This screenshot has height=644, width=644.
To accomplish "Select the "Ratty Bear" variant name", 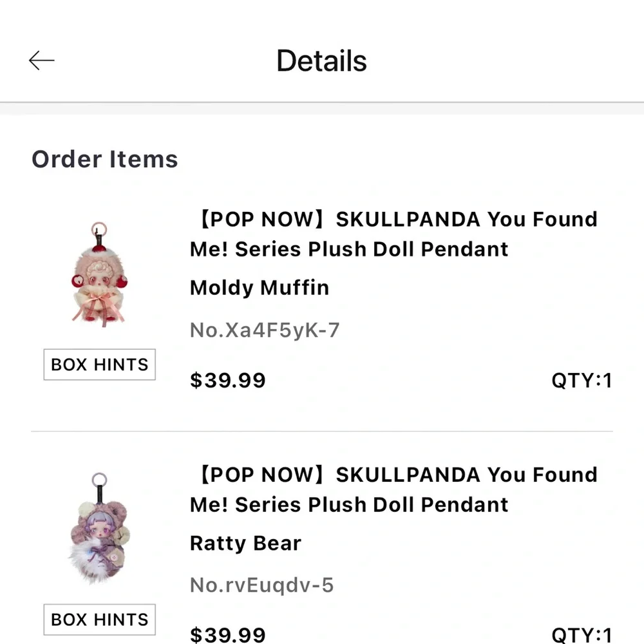I will [245, 544].
